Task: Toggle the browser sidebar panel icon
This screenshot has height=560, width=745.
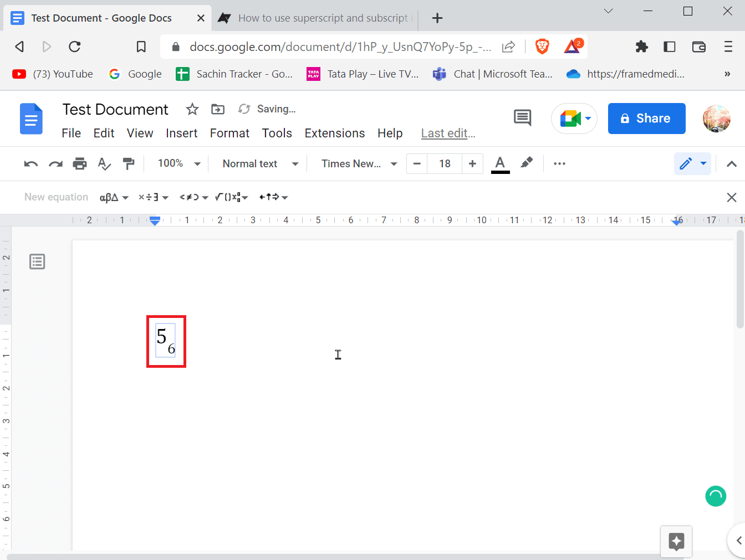Action: tap(670, 47)
